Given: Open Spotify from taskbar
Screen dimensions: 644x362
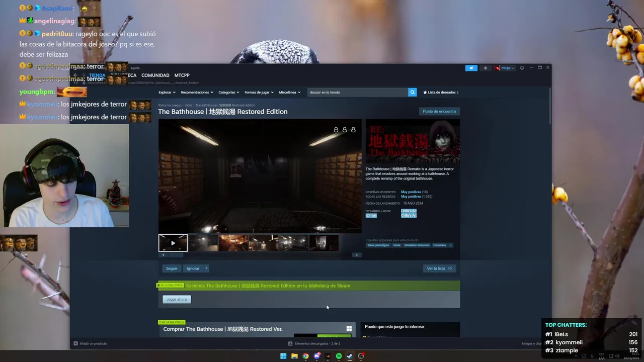Looking at the screenshot, I should 339,356.
